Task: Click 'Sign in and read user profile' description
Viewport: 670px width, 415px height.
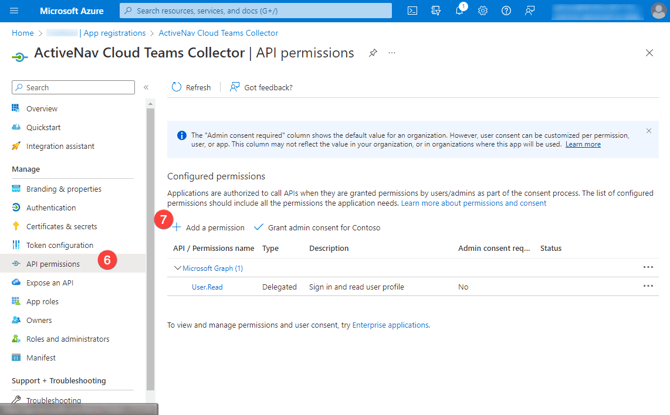Action: pyautogui.click(x=356, y=287)
